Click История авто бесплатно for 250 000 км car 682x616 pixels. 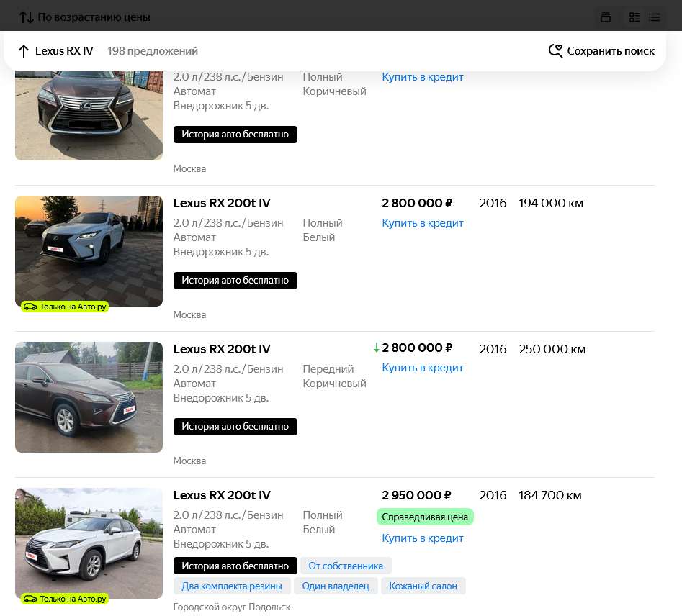235,427
